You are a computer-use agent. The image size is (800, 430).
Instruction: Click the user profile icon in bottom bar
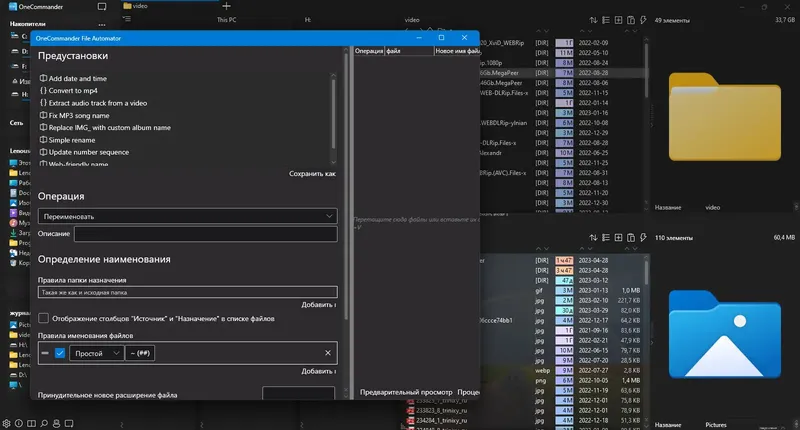pos(56,423)
